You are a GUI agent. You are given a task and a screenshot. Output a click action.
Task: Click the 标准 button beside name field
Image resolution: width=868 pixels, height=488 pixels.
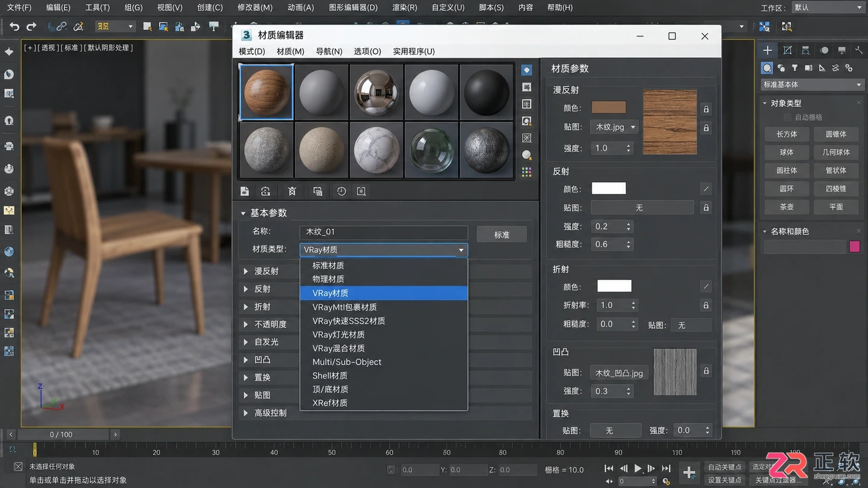tap(502, 234)
